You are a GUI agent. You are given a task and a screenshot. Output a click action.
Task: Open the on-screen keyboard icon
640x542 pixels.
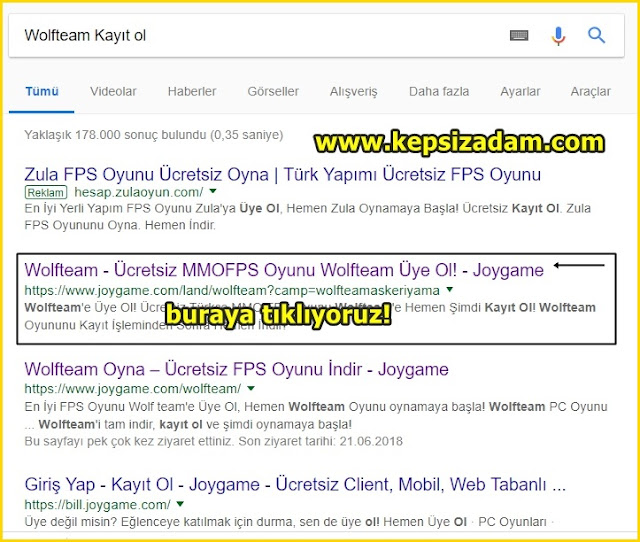coord(519,36)
